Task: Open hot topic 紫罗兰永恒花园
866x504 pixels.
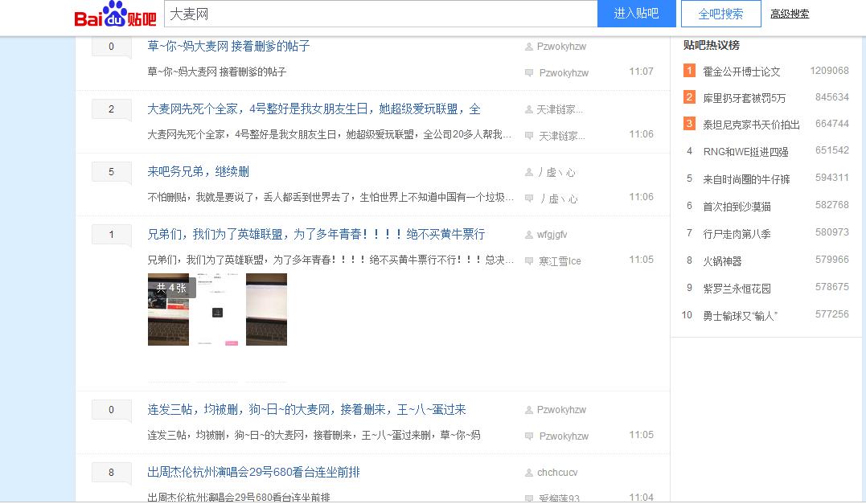Action: pos(737,289)
